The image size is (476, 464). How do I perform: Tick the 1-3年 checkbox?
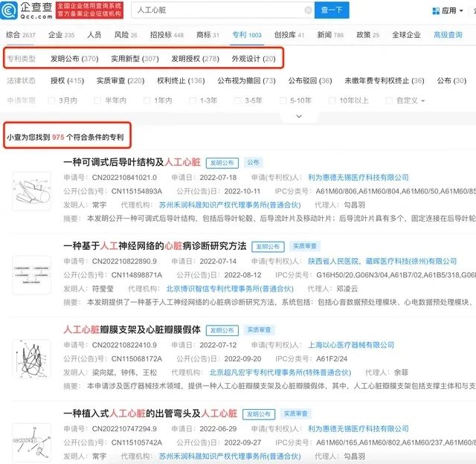(x=193, y=100)
